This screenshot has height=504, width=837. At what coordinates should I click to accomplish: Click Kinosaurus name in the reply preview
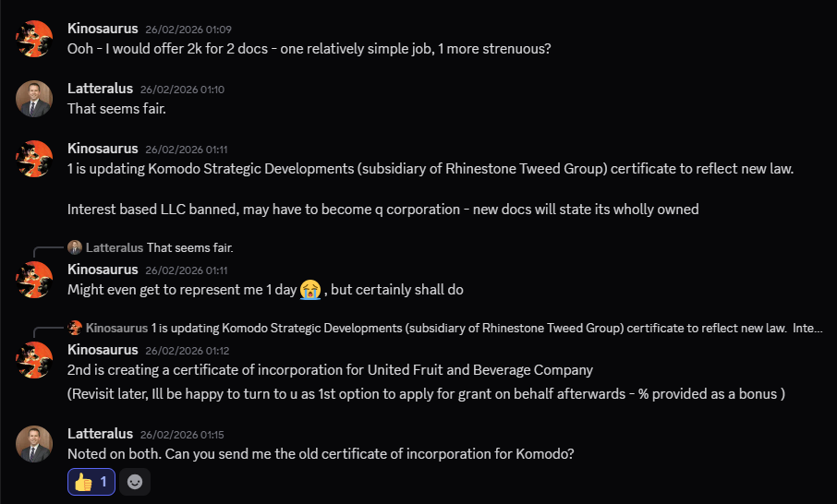(116, 328)
